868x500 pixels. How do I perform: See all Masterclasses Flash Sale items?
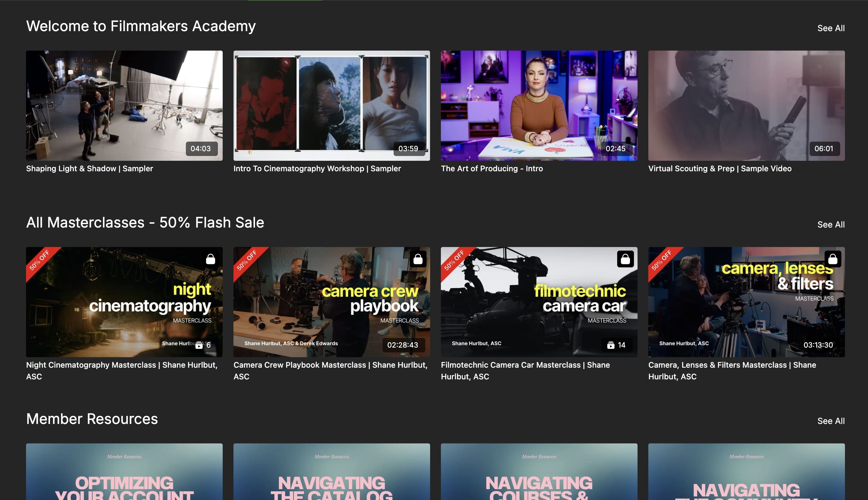coord(831,225)
